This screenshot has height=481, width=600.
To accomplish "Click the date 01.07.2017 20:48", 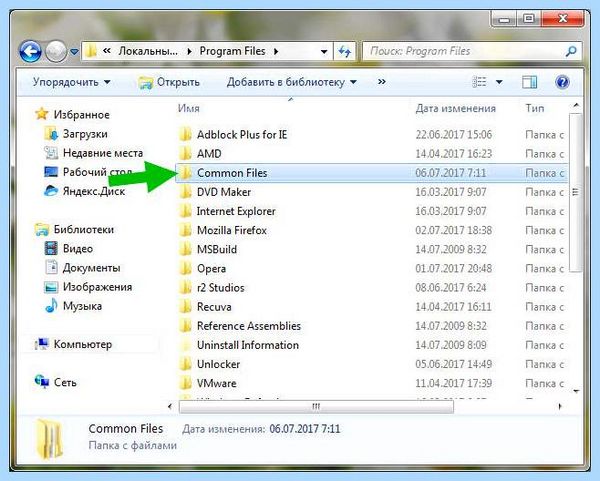I will pos(453,268).
